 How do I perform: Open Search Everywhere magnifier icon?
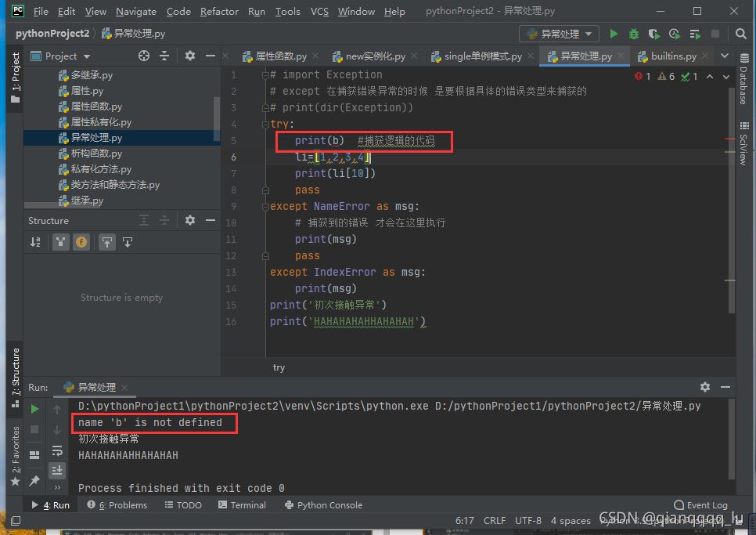coord(741,34)
